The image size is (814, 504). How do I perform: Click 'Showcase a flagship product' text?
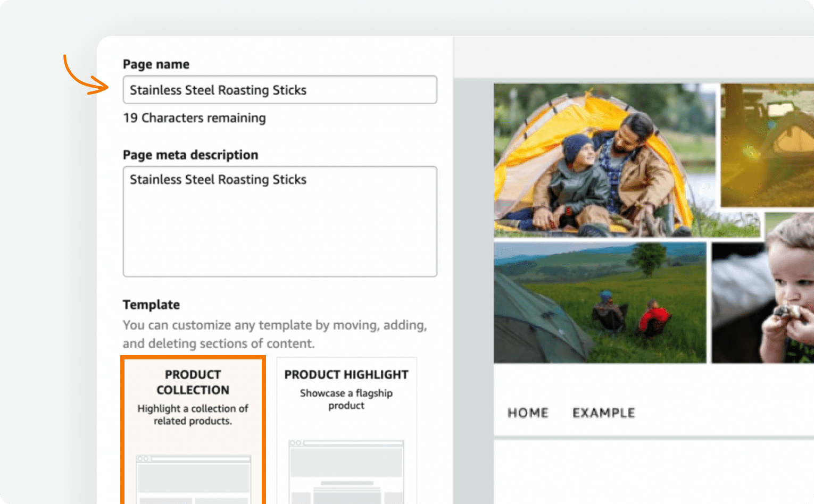[346, 399]
